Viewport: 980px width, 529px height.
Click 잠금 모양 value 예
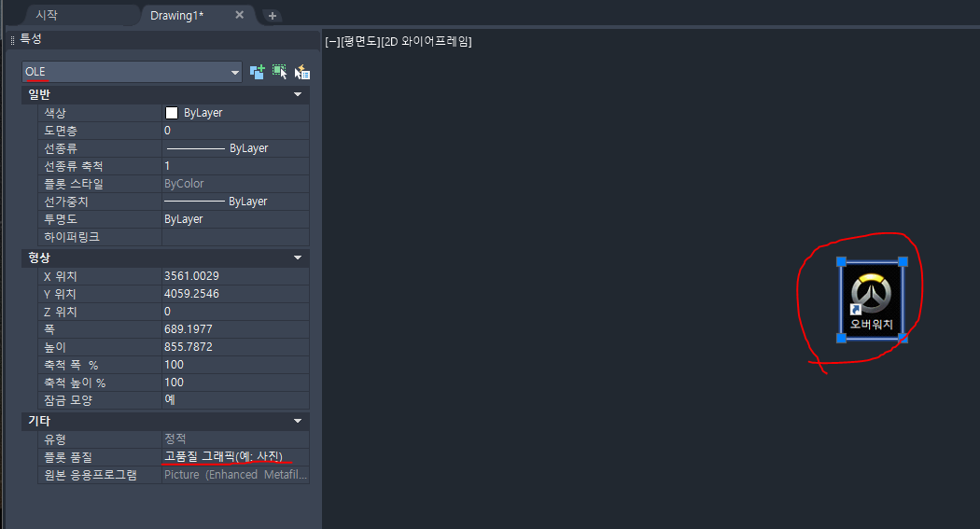(235, 399)
